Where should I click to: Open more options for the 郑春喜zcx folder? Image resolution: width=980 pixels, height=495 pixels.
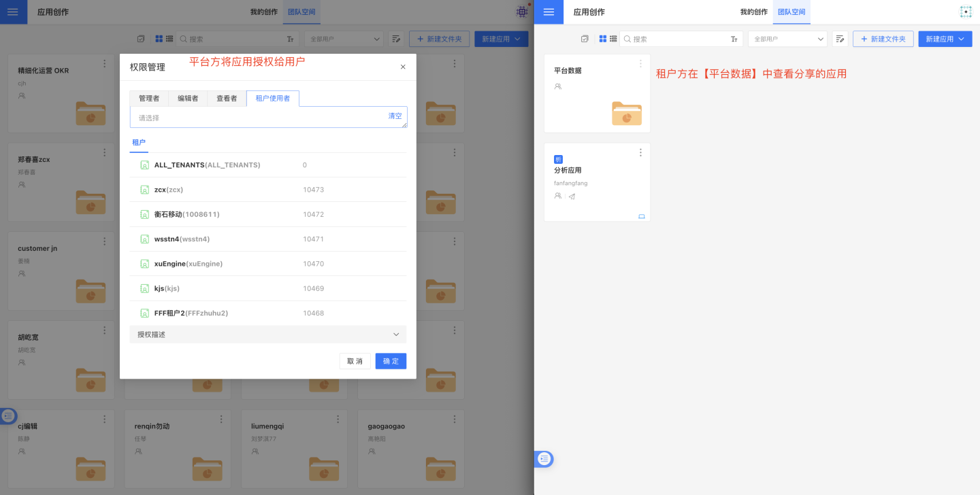point(105,153)
